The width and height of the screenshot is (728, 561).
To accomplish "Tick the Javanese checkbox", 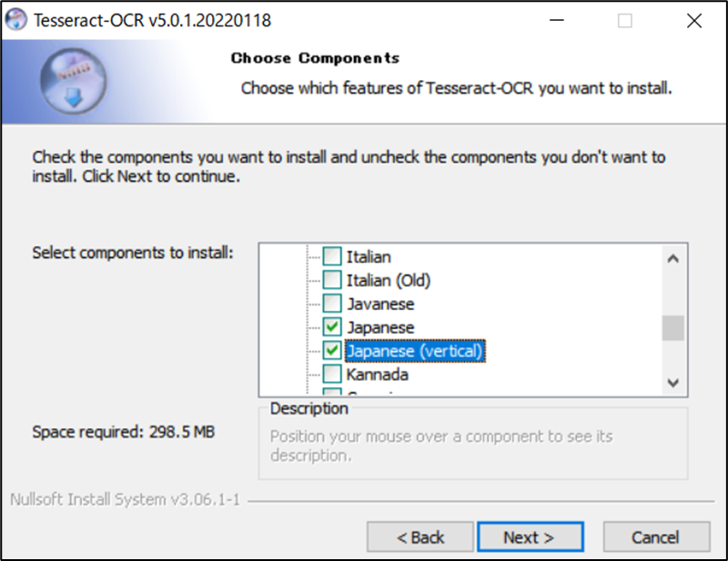I will 333,305.
